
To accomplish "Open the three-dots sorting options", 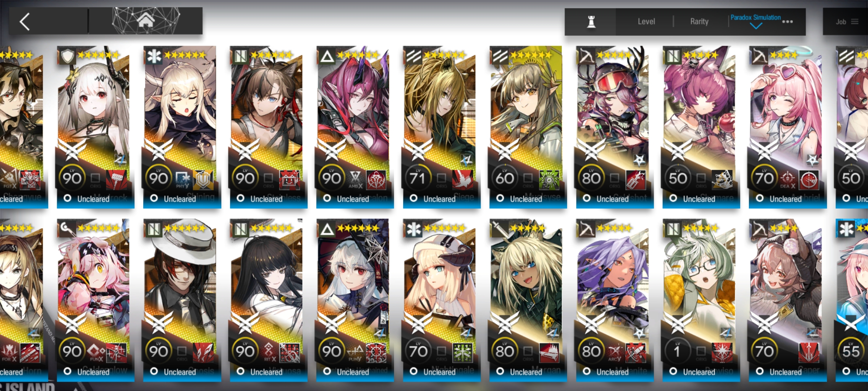I will pos(788,22).
